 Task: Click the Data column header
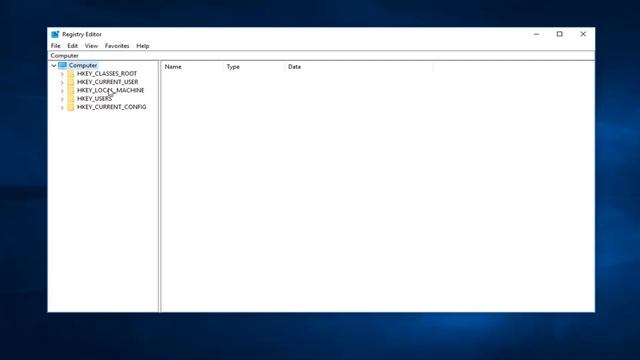click(358, 67)
